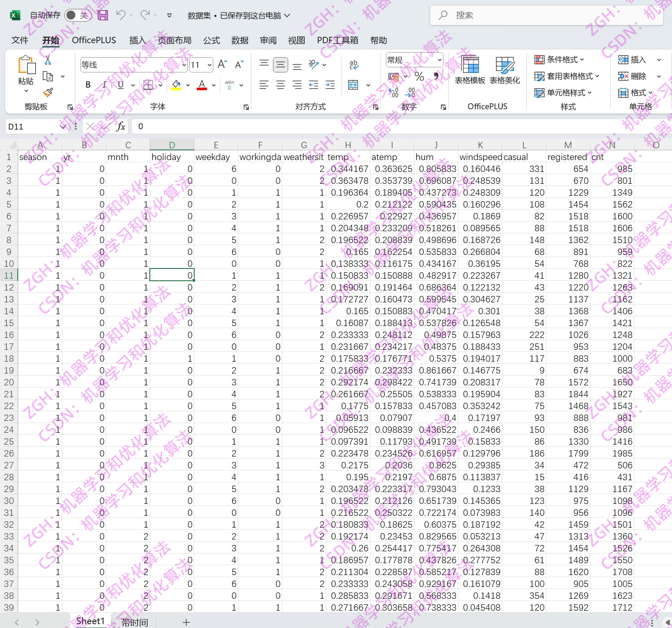The height and width of the screenshot is (628, 672).
Task: Open the 格式 cells dropdown
Action: pos(636,92)
